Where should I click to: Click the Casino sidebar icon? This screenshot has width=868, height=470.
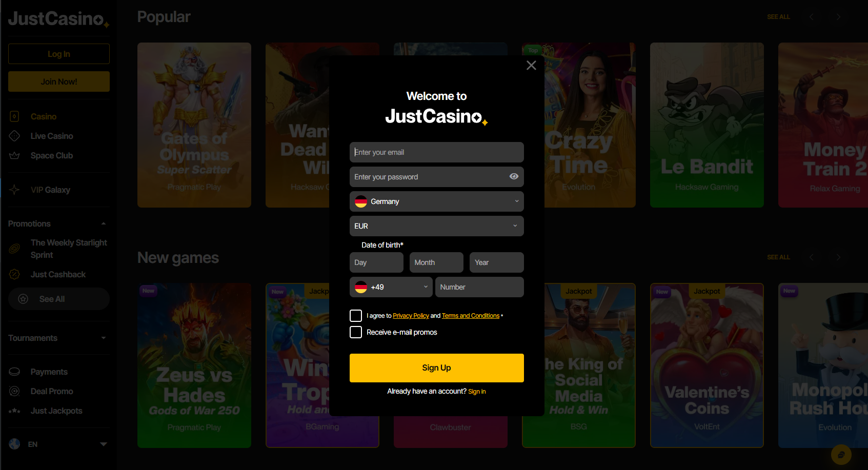pyautogui.click(x=14, y=116)
